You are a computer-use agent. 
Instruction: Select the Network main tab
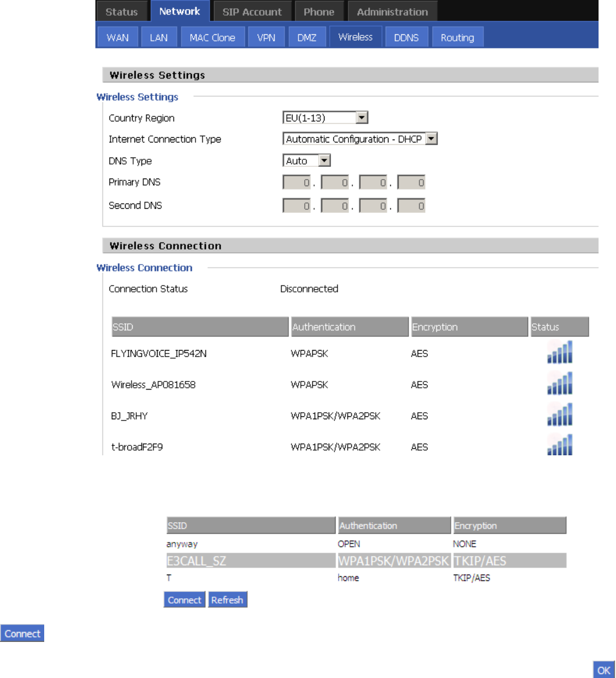pyautogui.click(x=180, y=11)
